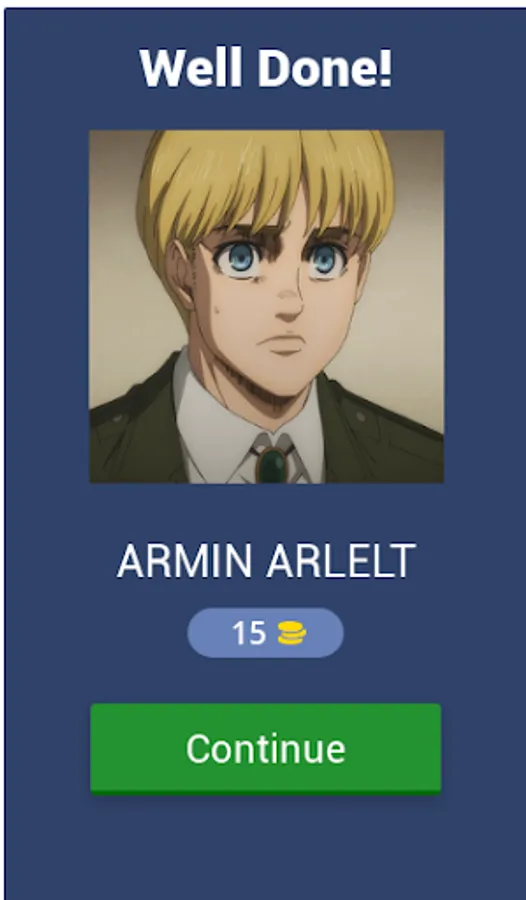This screenshot has width=526, height=900.
Task: Click the ARMIN ARLELT name label
Action: pyautogui.click(x=266, y=561)
